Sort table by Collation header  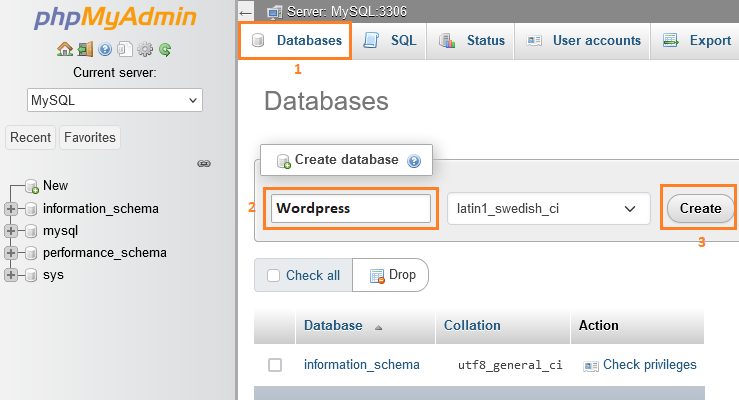pos(472,326)
